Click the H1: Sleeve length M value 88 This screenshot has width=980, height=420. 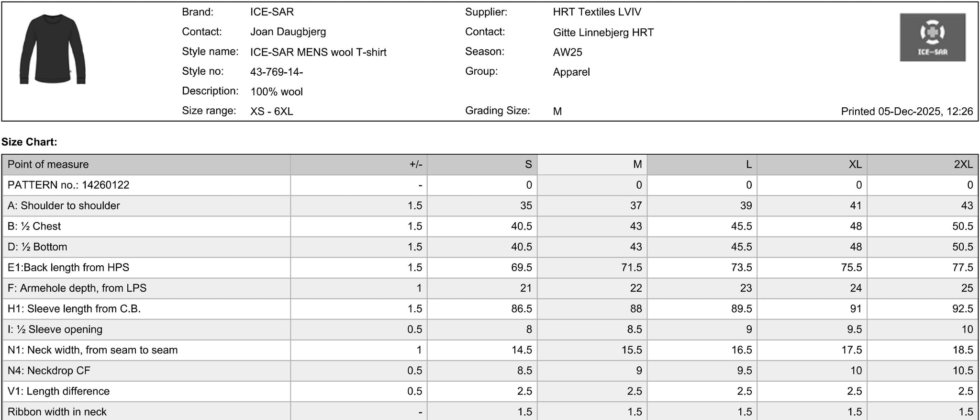(x=636, y=309)
